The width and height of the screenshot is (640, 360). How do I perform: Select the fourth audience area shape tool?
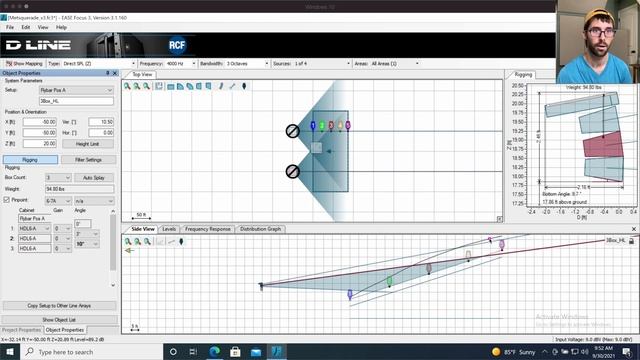(199, 86)
